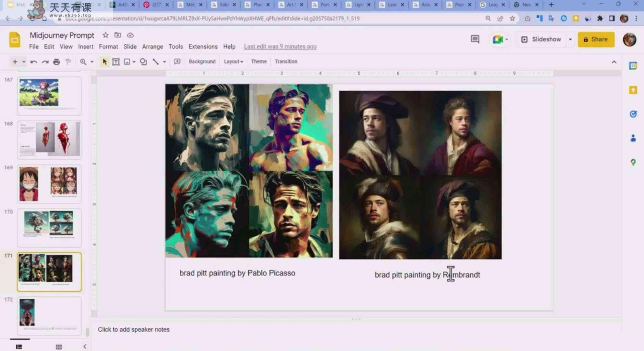Expand the line type dropdown arrow
Screen dimensions: 644x351
164,62
